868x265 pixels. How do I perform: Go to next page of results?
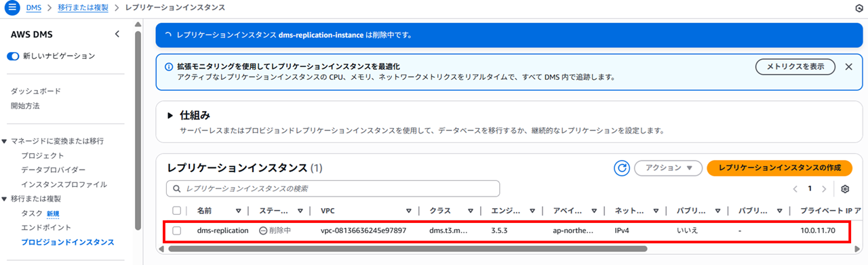pos(824,189)
